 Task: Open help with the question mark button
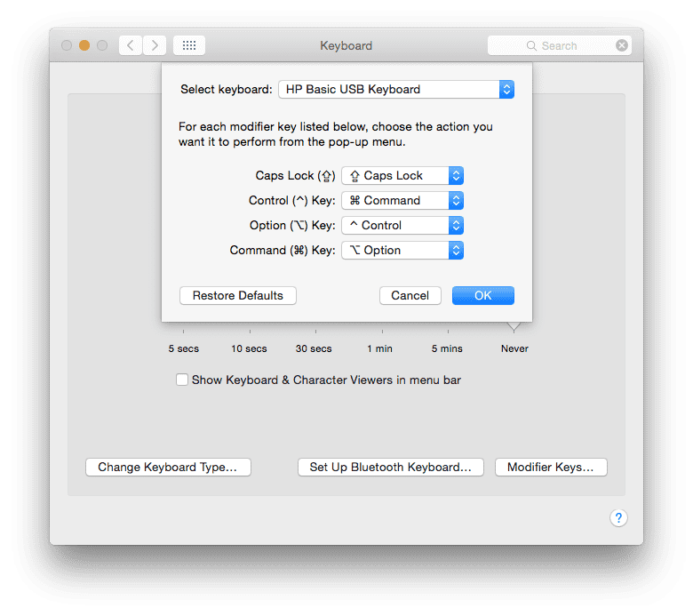[x=618, y=517]
